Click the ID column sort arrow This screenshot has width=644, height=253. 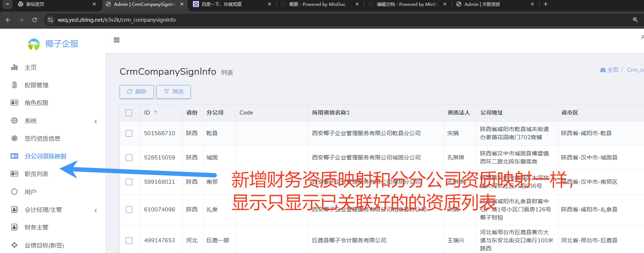click(x=156, y=113)
